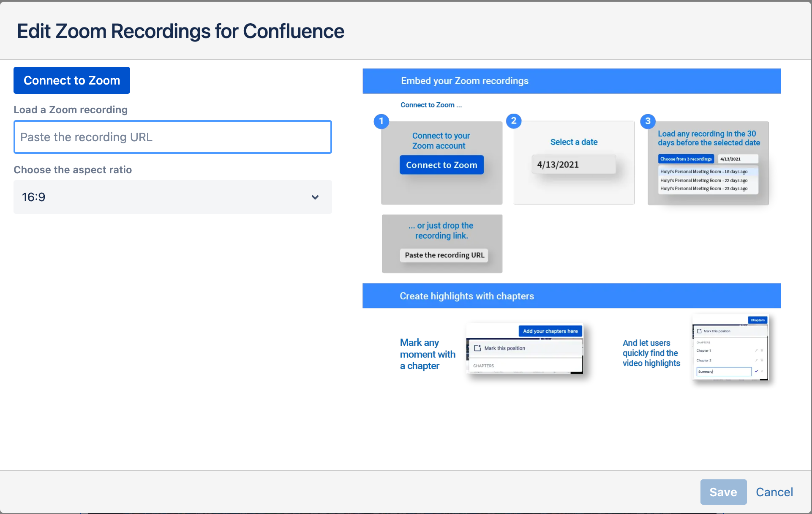The image size is (812, 514).
Task: Open the 16:9 aspect ratio dropdown
Action: click(x=173, y=197)
